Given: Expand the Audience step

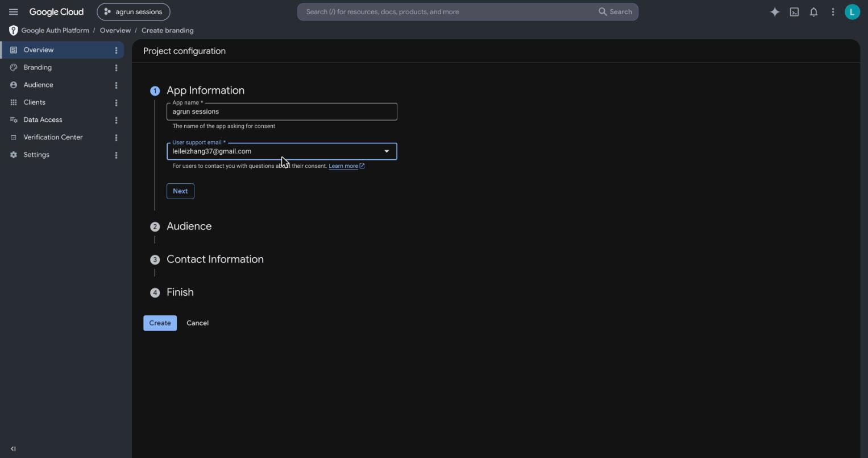Looking at the screenshot, I should click(x=189, y=226).
